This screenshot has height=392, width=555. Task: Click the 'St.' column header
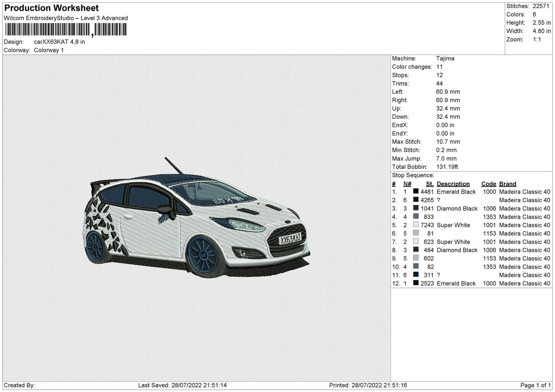tap(430, 184)
